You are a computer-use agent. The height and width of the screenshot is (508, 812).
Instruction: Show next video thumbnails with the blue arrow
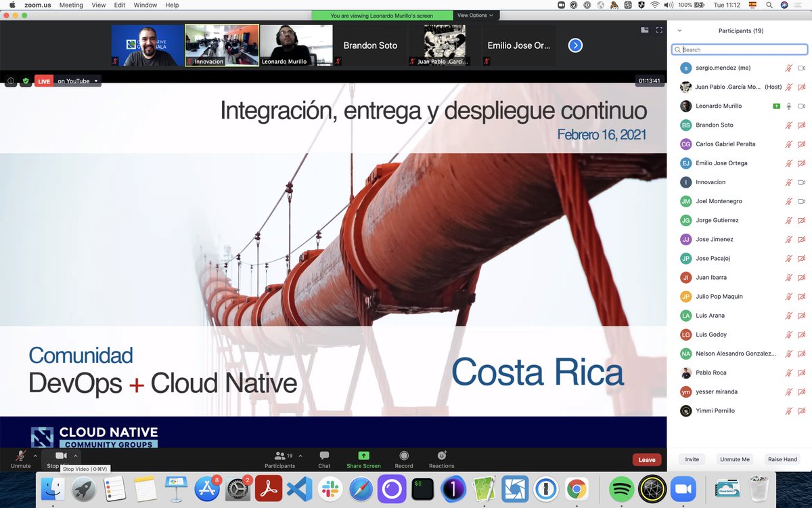(x=575, y=45)
